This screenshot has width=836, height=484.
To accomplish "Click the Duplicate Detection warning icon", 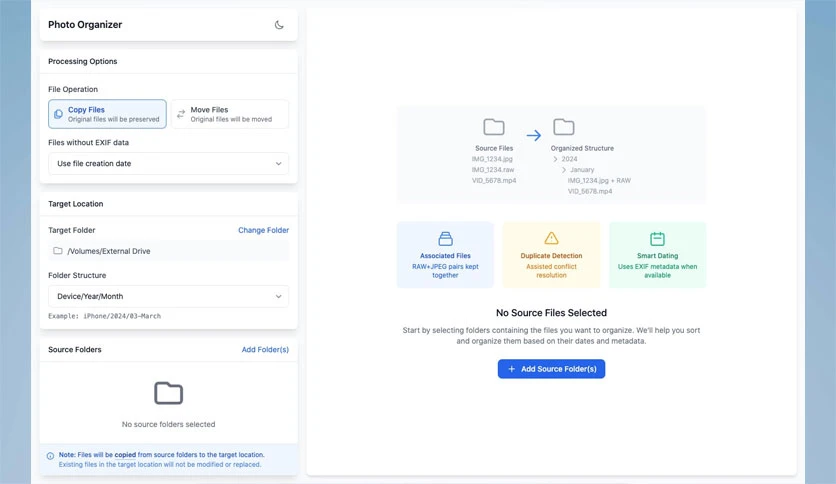I will (551, 238).
